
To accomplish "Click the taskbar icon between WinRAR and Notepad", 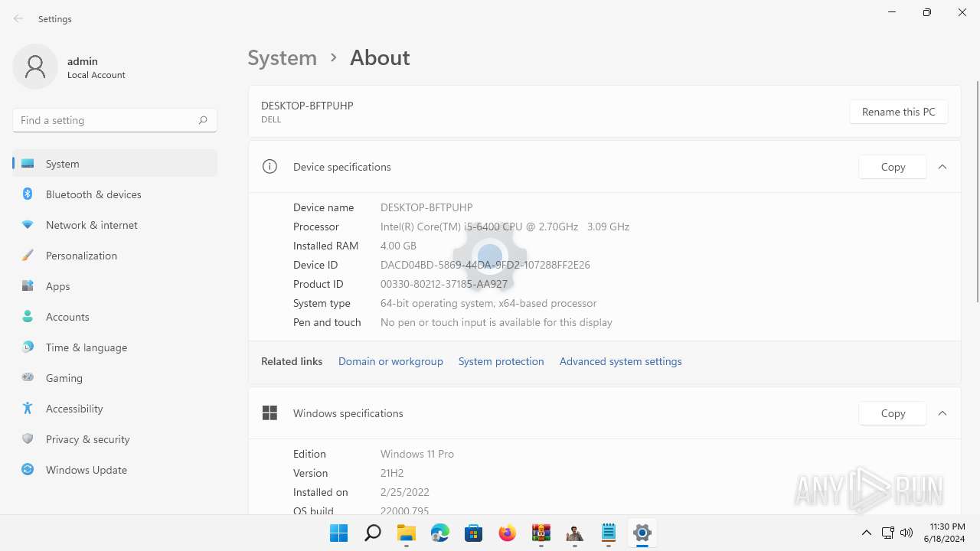I will point(574,533).
